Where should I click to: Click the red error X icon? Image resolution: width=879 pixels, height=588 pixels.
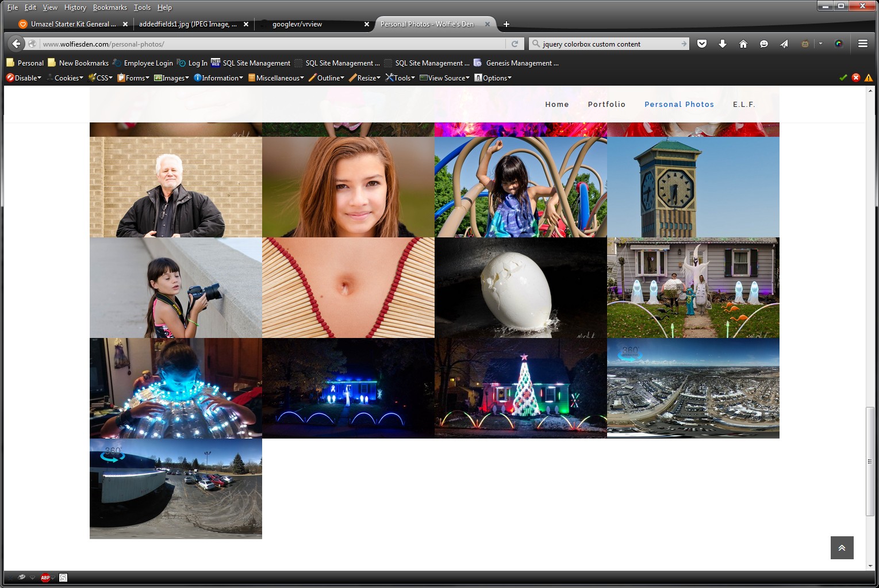[x=856, y=78]
